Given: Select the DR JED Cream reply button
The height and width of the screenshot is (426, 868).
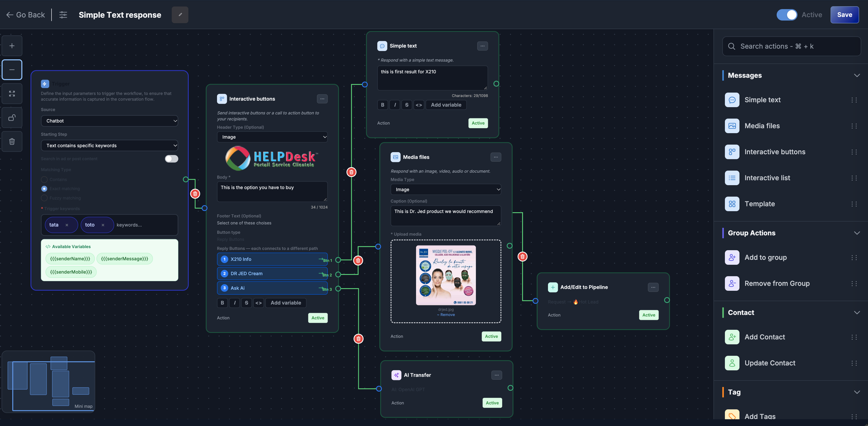Looking at the screenshot, I should 272,274.
